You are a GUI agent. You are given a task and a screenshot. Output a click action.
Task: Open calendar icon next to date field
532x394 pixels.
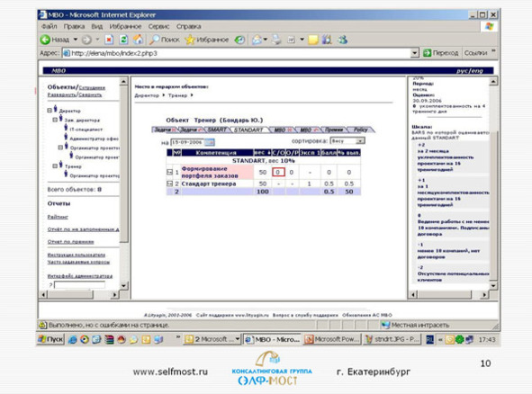[210, 142]
